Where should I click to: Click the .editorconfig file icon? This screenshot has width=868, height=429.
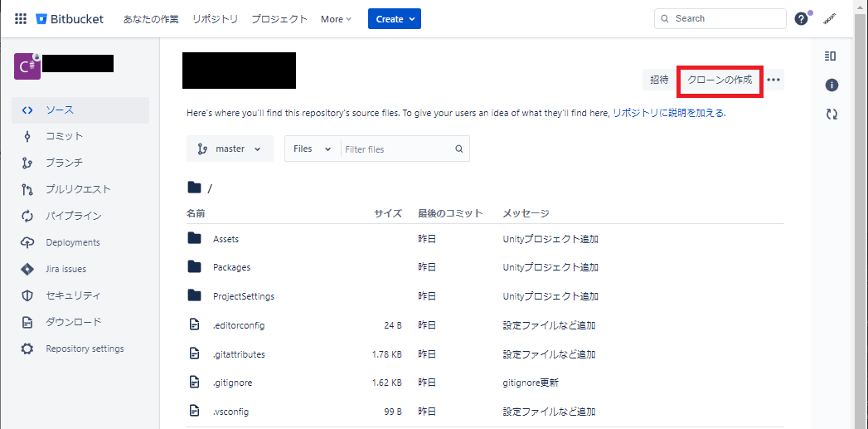point(194,324)
